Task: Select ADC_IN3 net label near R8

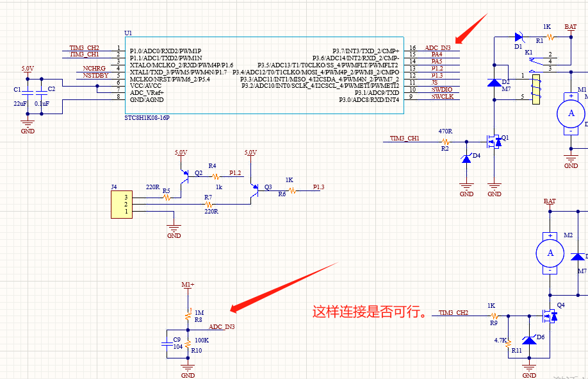Action: coord(222,327)
